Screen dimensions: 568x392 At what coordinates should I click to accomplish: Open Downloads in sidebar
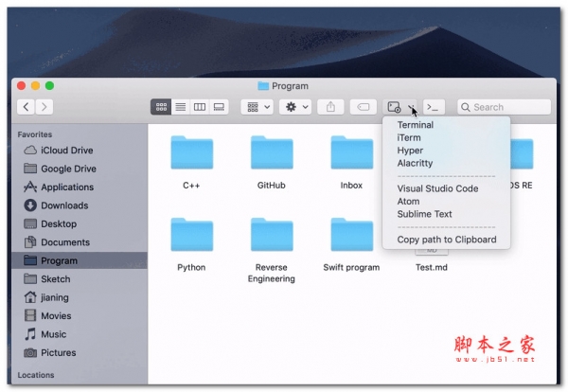pos(80,205)
